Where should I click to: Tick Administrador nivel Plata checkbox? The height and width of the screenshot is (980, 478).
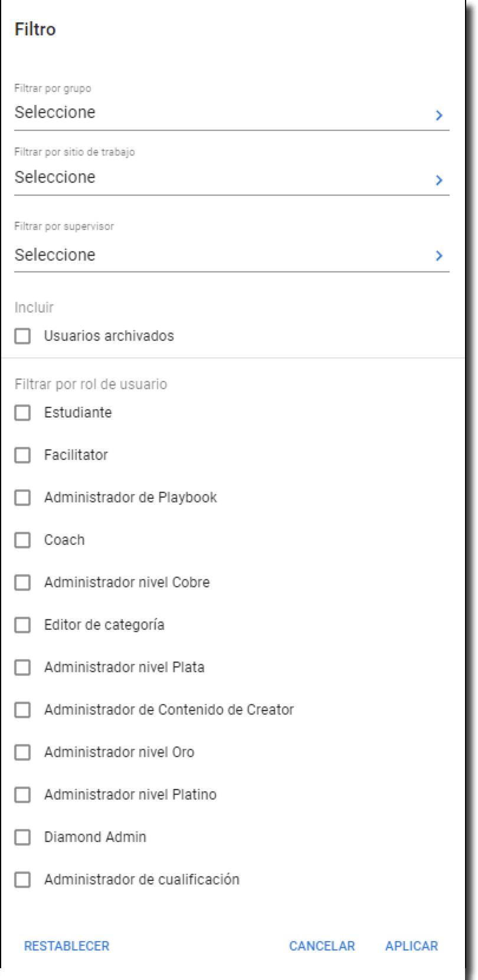[22, 667]
